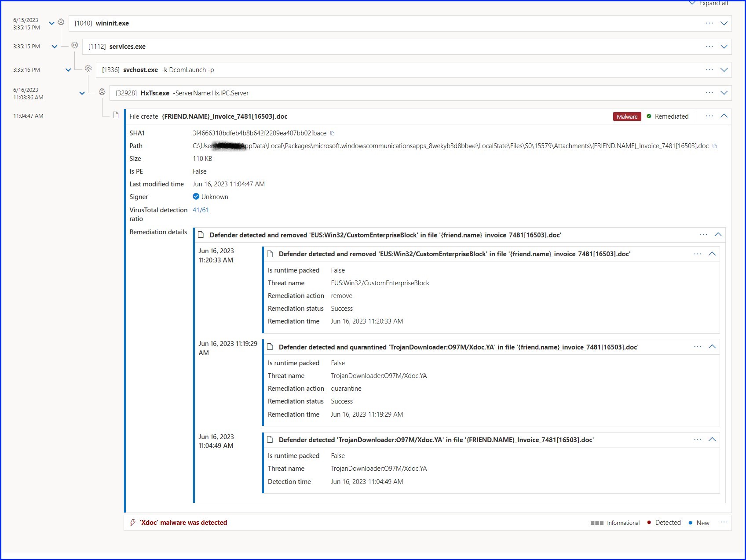
Task: Click the red Malware badge
Action: click(x=627, y=116)
